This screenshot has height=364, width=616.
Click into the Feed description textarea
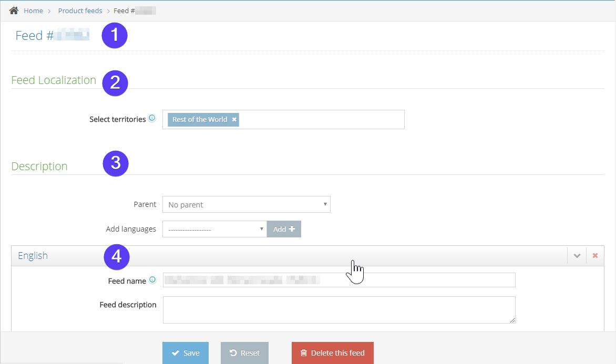(x=339, y=310)
